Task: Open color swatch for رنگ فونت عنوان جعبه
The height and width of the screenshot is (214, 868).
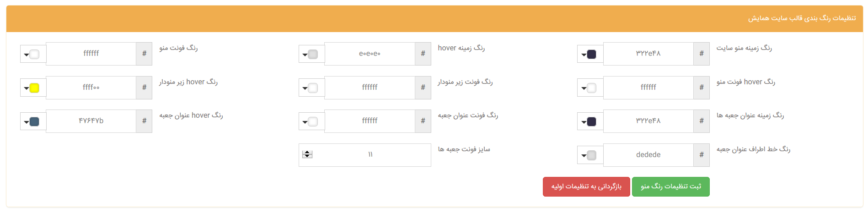Action: coord(311,122)
